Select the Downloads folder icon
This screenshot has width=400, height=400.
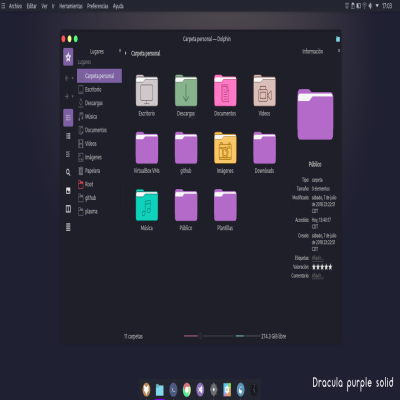click(265, 148)
